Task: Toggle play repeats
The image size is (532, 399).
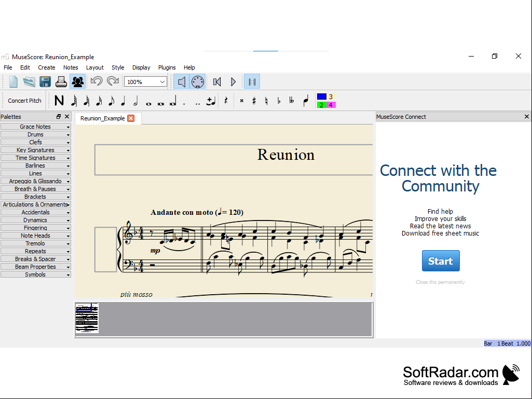Action: (x=252, y=82)
